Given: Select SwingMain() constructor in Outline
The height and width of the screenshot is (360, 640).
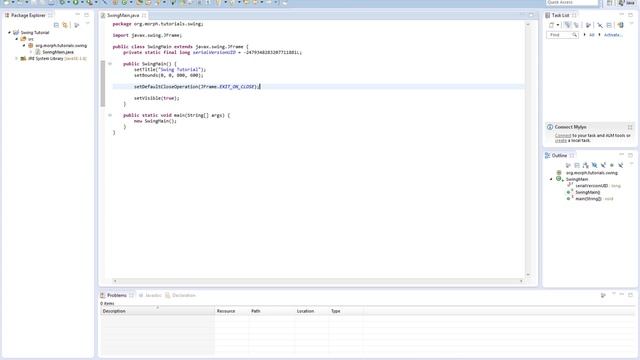Looking at the screenshot, I should (588, 192).
